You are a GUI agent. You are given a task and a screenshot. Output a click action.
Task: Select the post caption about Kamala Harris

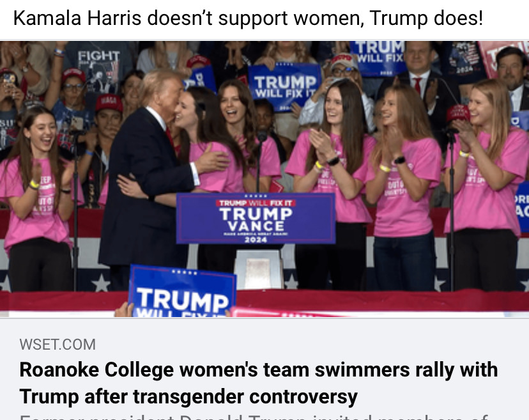pyautogui.click(x=248, y=18)
